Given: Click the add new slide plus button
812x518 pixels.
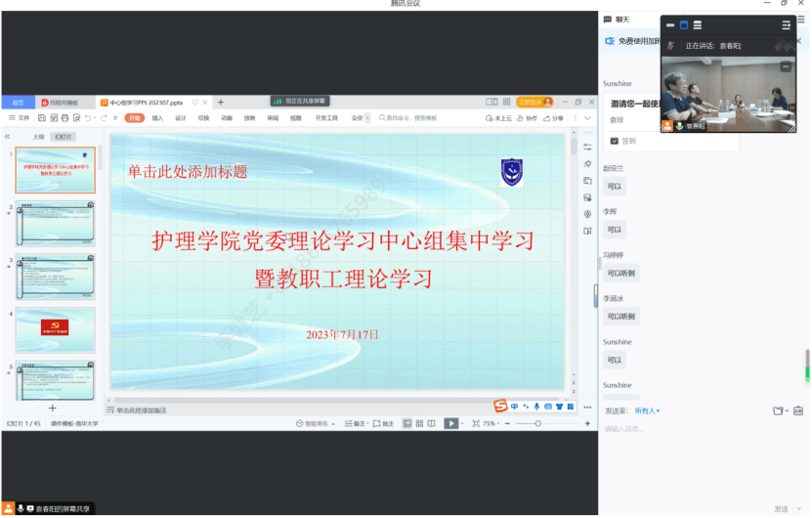Looking at the screenshot, I should (x=53, y=408).
